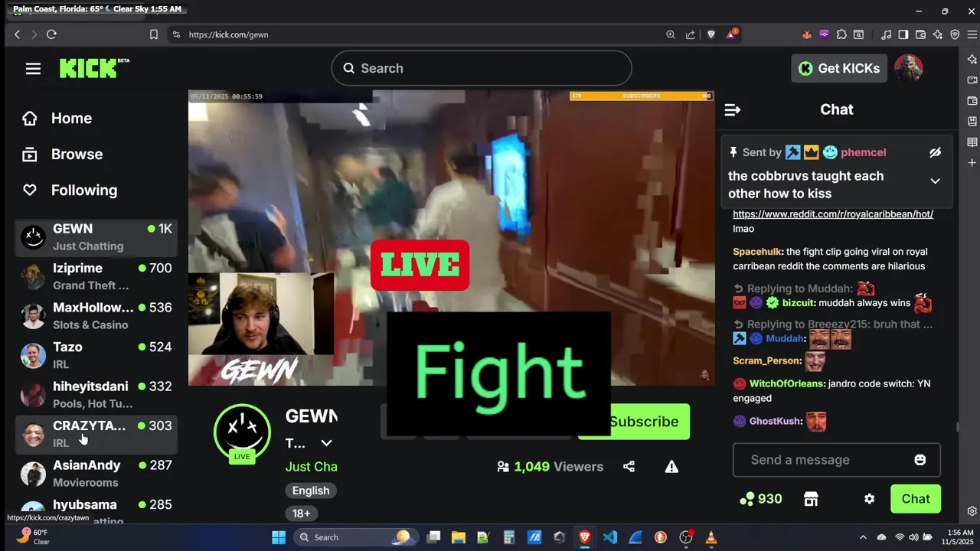
Task: Click Get KICKs button
Action: point(839,68)
